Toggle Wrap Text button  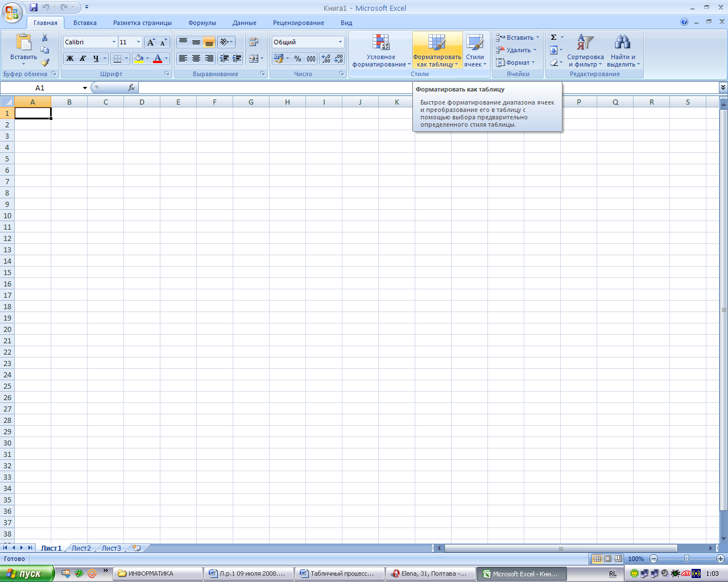coord(254,42)
